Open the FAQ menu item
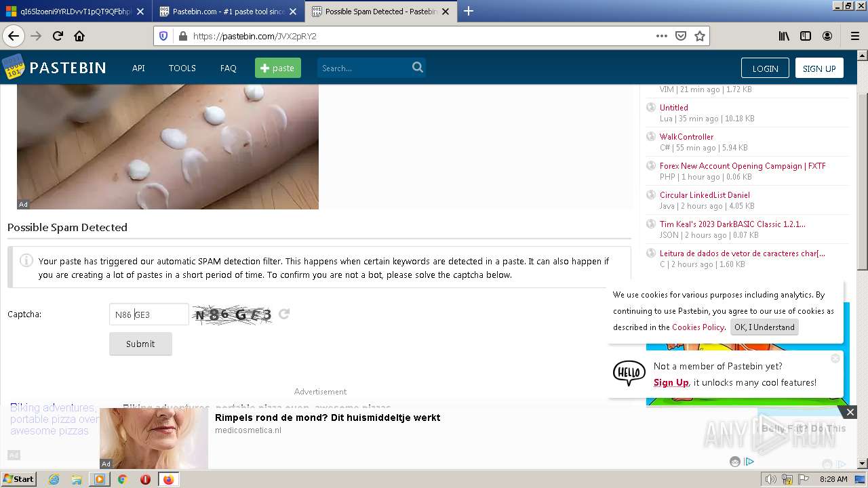 click(x=229, y=68)
